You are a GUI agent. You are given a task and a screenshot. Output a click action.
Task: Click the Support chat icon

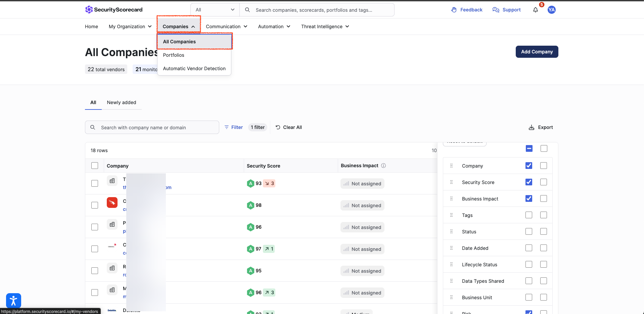(x=496, y=10)
